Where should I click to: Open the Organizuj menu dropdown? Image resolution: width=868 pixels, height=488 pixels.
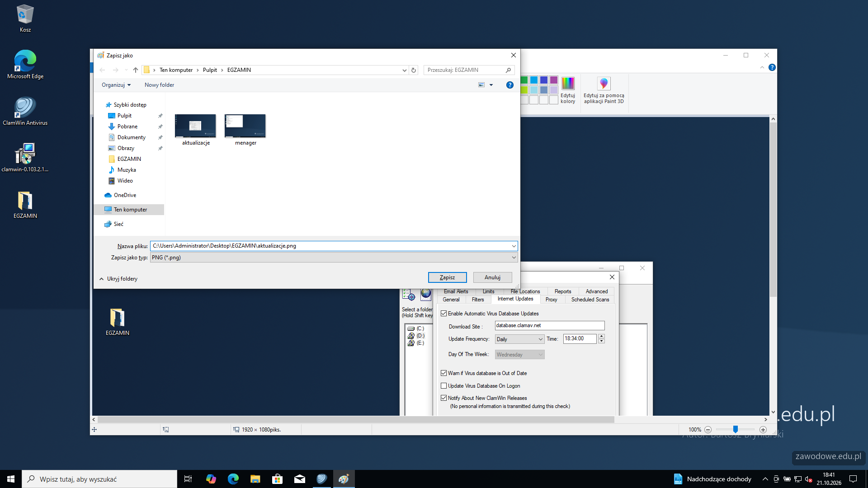point(116,85)
